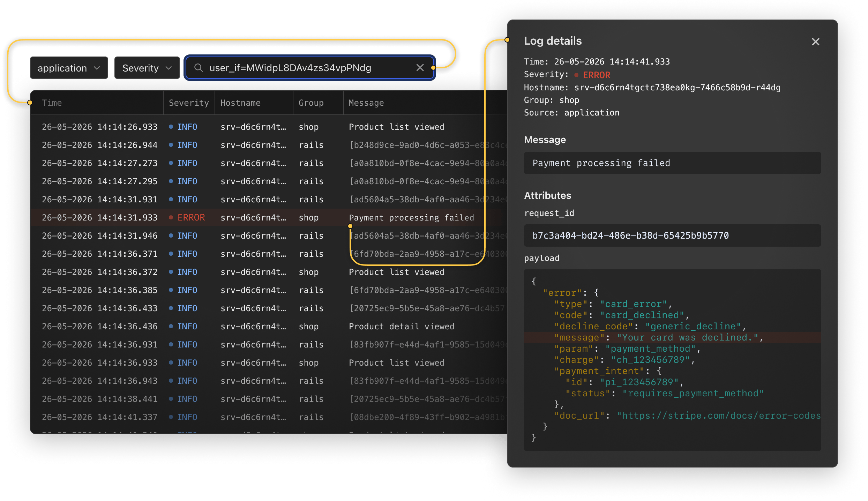The height and width of the screenshot is (501, 868).
Task: Click the "pi_123456789" payment intent id
Action: (638, 382)
